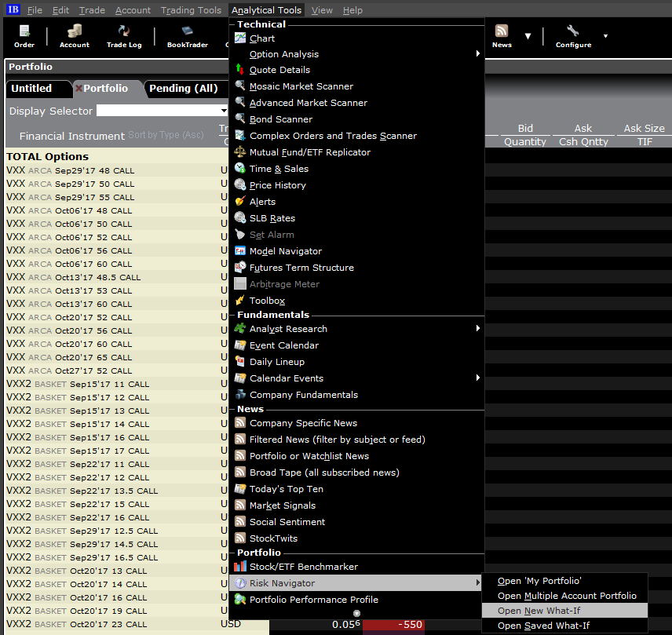Click the StockTwits feed icon
This screenshot has height=635, width=672.
click(240, 538)
